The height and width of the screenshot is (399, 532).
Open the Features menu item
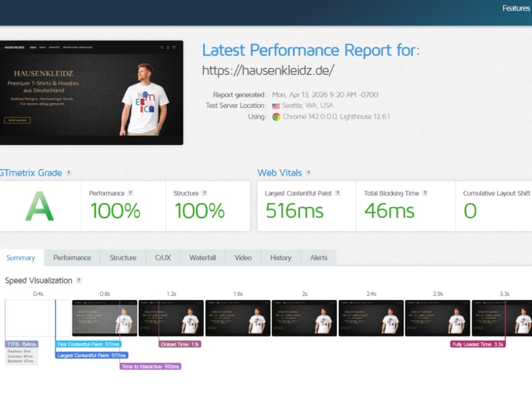pyautogui.click(x=517, y=8)
